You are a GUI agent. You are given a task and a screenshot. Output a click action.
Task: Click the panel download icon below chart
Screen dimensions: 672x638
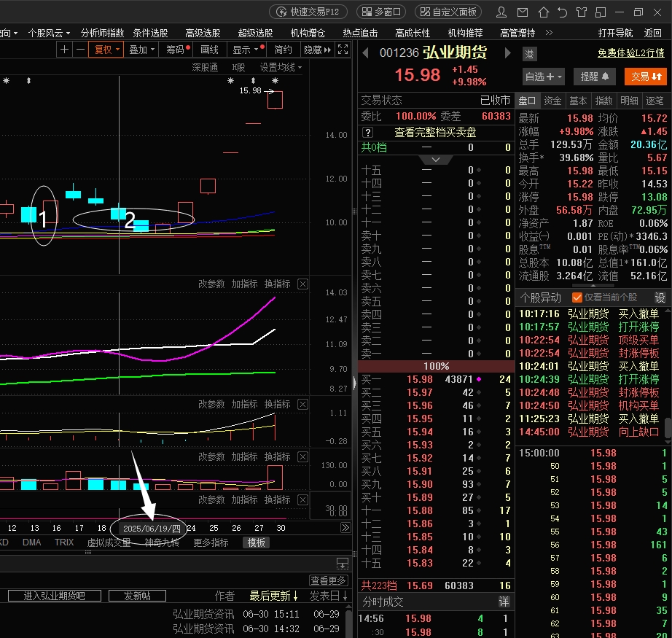(x=343, y=564)
